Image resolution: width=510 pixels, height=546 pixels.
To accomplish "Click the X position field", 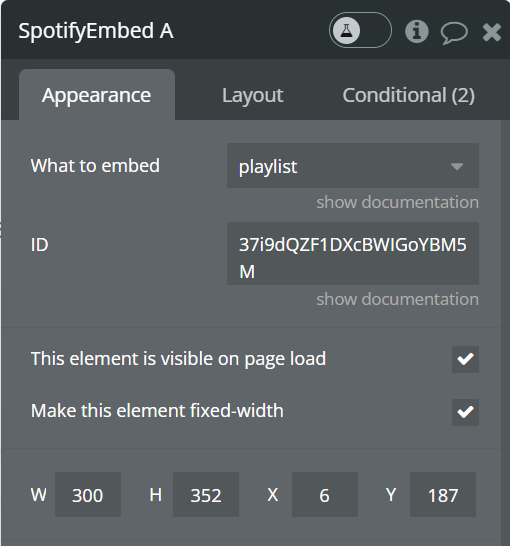I will coord(325,494).
